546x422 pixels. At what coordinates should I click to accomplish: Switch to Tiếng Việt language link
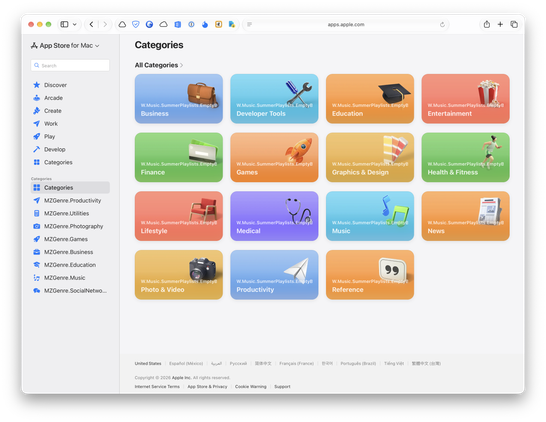click(394, 364)
